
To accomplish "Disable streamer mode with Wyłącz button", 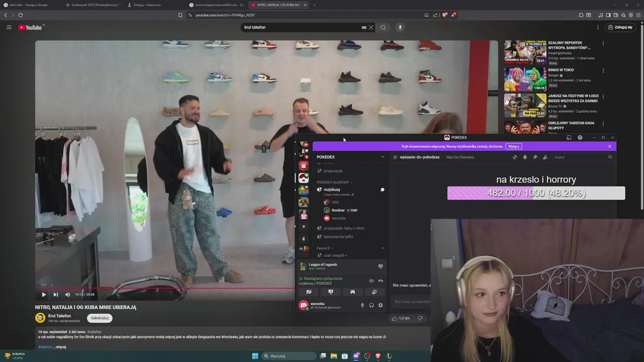I will pyautogui.click(x=514, y=146).
